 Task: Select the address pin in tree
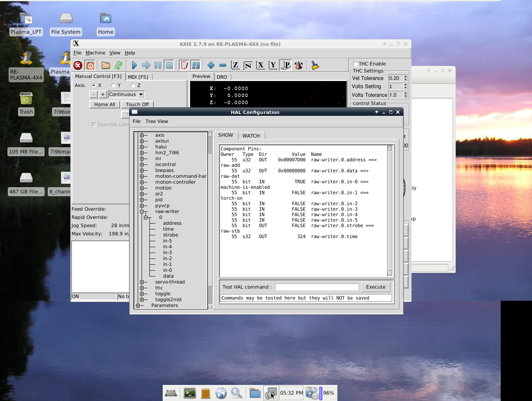(172, 223)
